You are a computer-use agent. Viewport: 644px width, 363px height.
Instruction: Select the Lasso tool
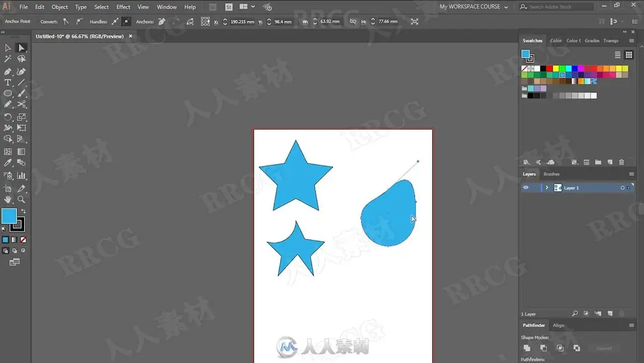[x=21, y=60]
